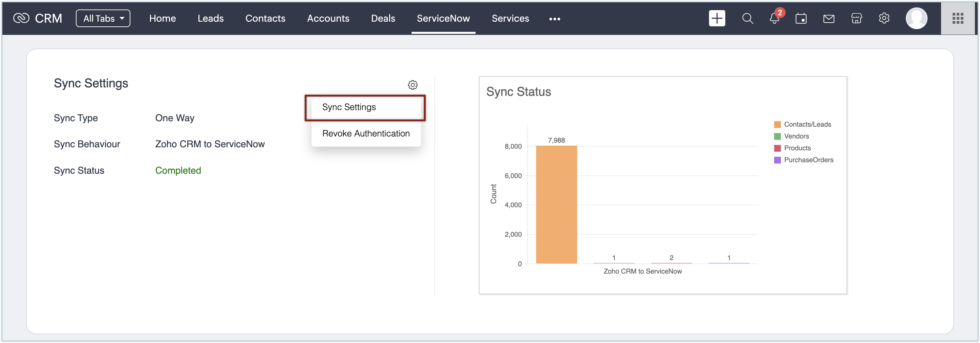Go to the Accounts tab
Viewport: 980px width, 343px height.
click(x=328, y=18)
